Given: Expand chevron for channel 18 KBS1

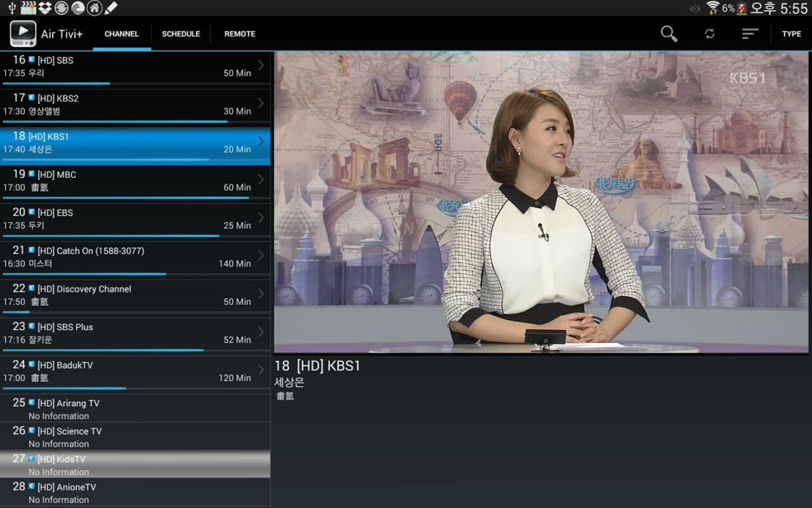Looking at the screenshot, I should click(x=261, y=141).
